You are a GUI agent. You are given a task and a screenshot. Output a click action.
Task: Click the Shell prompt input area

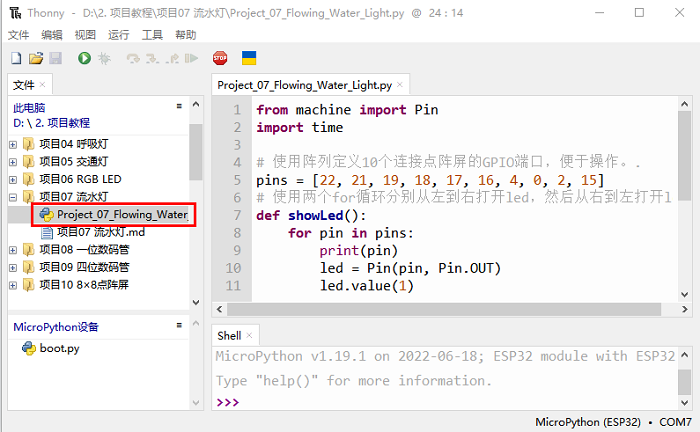450,402
